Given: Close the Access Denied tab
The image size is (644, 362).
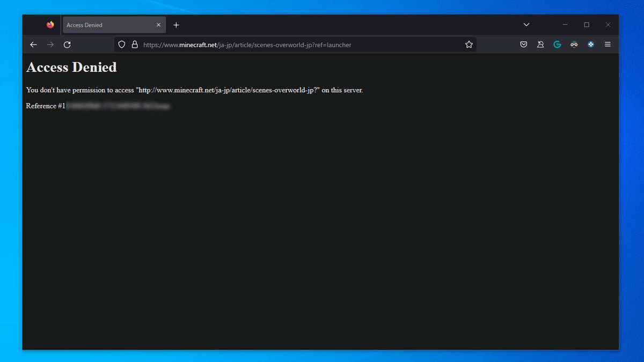Looking at the screenshot, I should click(158, 24).
